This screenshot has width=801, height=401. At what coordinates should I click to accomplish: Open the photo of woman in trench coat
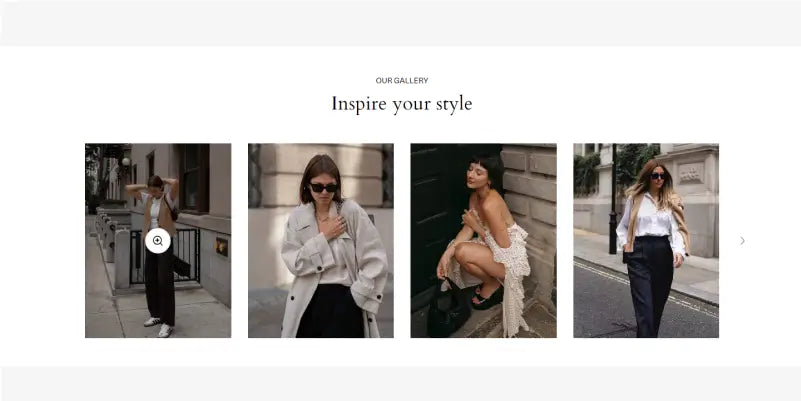click(321, 241)
